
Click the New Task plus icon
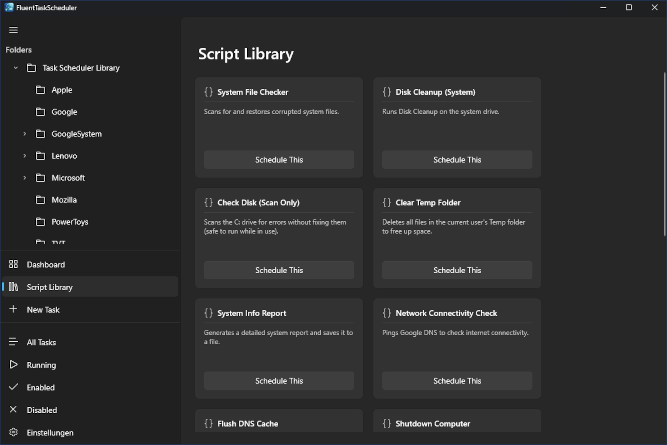tap(13, 310)
